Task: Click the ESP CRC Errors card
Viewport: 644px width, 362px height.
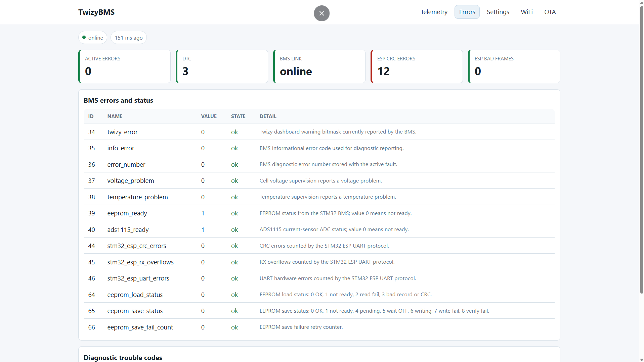Action: 417,66
